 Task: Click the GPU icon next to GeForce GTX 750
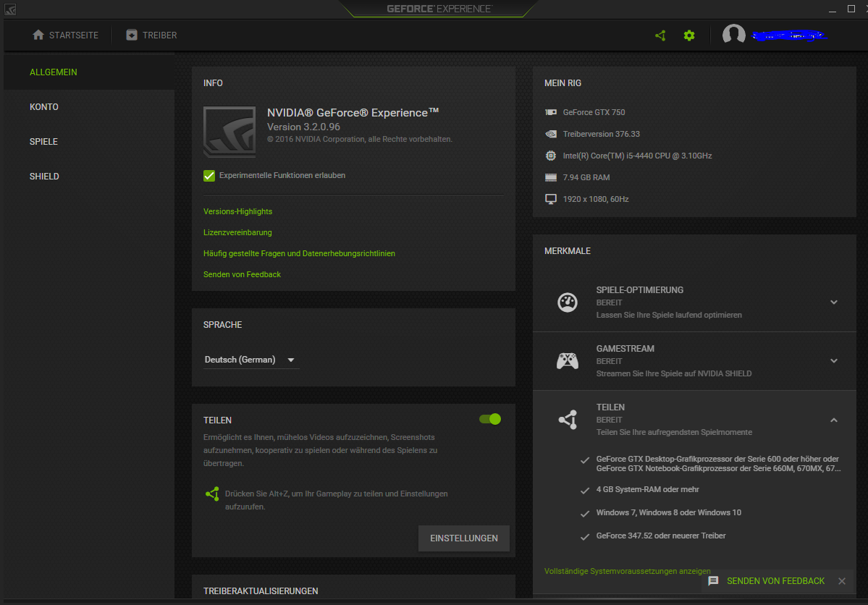pos(551,112)
